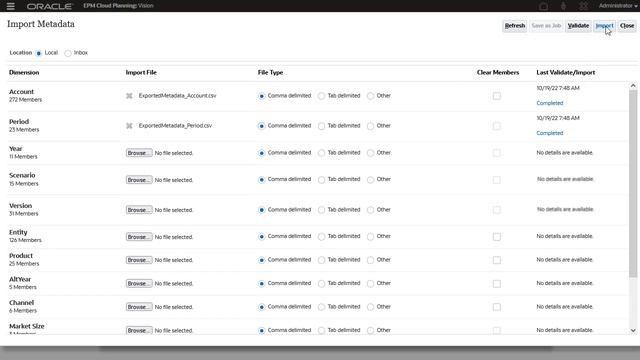Select Tab delimited for Version
Viewport: 640px width, 360px height.
(x=321, y=210)
